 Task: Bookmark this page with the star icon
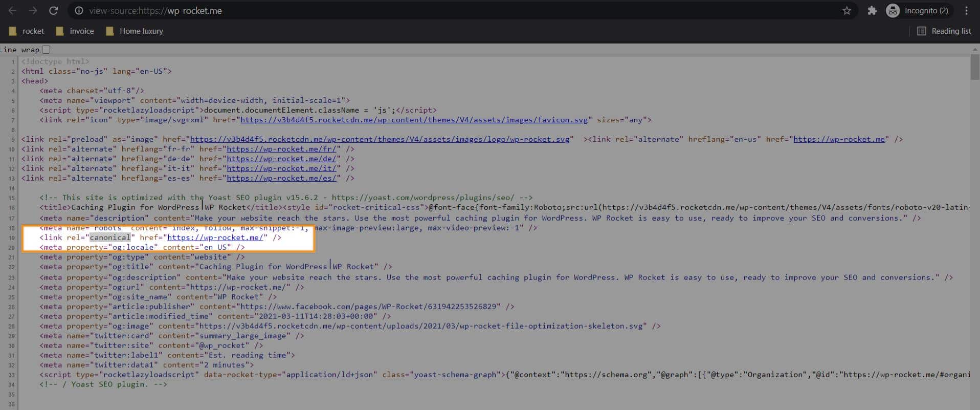pyautogui.click(x=847, y=11)
